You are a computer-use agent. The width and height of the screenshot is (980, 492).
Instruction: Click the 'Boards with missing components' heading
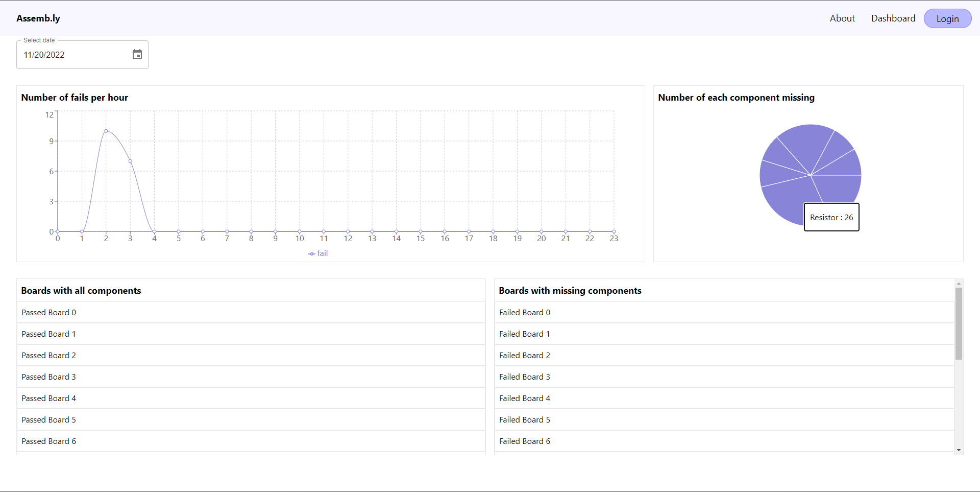[x=570, y=291]
